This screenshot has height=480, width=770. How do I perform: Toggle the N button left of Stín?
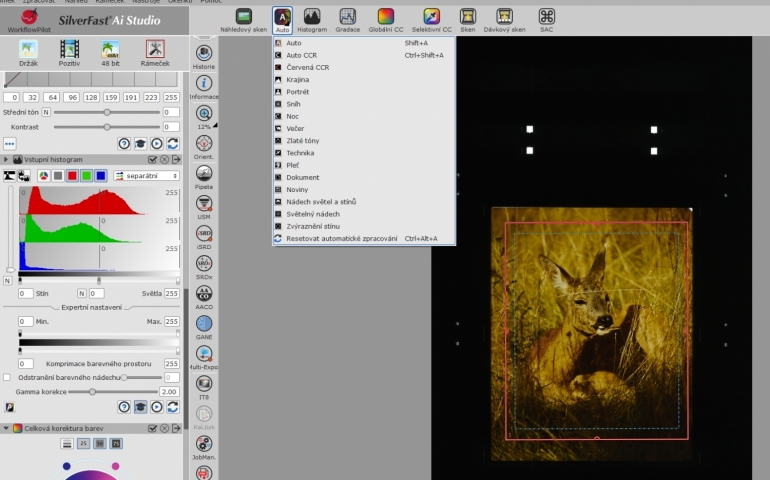click(x=7, y=281)
